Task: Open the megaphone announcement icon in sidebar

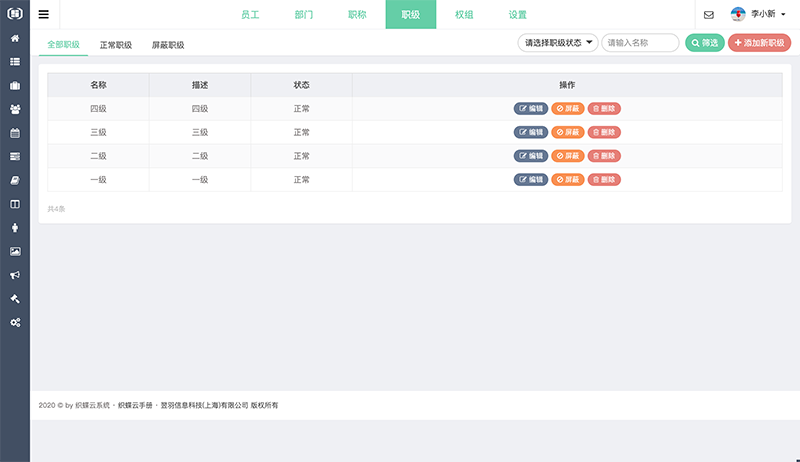Action: (x=15, y=275)
